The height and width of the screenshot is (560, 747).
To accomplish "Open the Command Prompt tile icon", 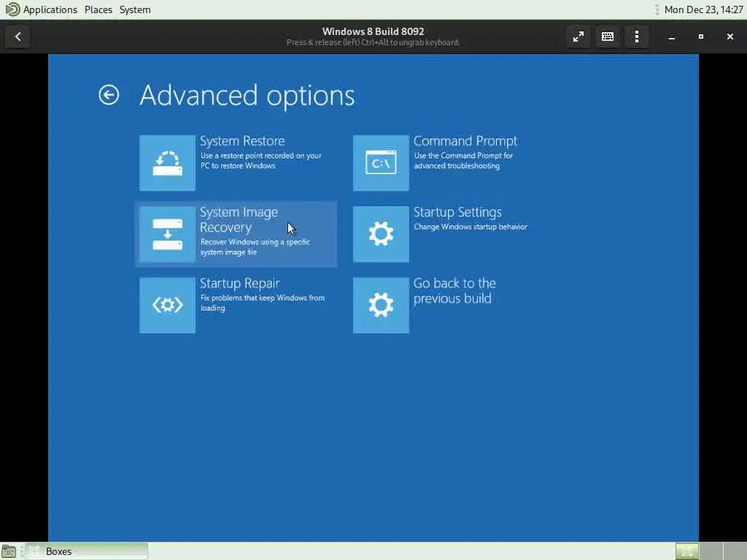I will pyautogui.click(x=381, y=163).
